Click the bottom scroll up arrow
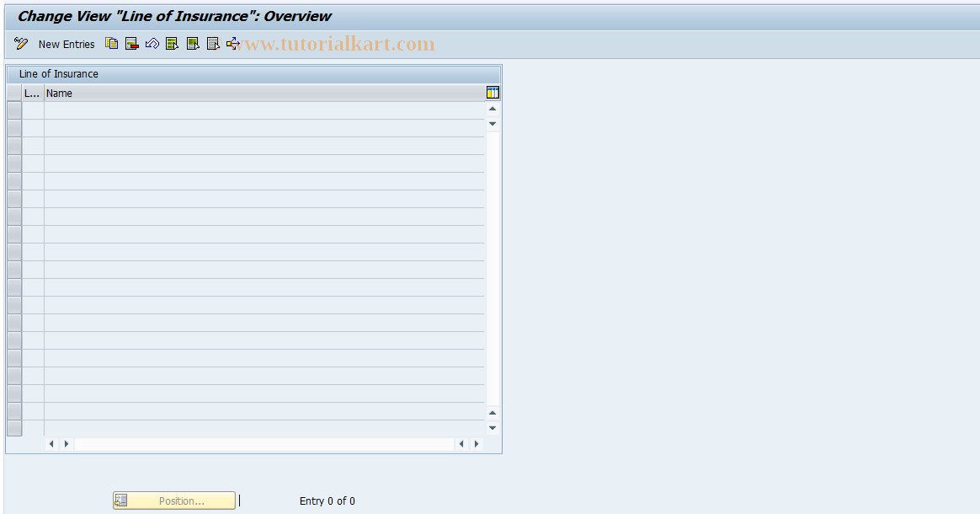Screen dimensions: 980x514 point(493,413)
